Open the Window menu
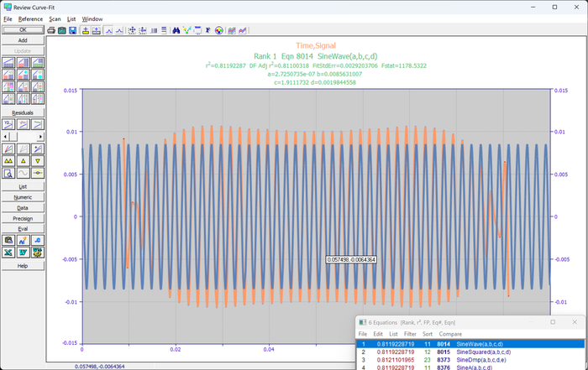This screenshot has height=370, width=588. [x=92, y=19]
